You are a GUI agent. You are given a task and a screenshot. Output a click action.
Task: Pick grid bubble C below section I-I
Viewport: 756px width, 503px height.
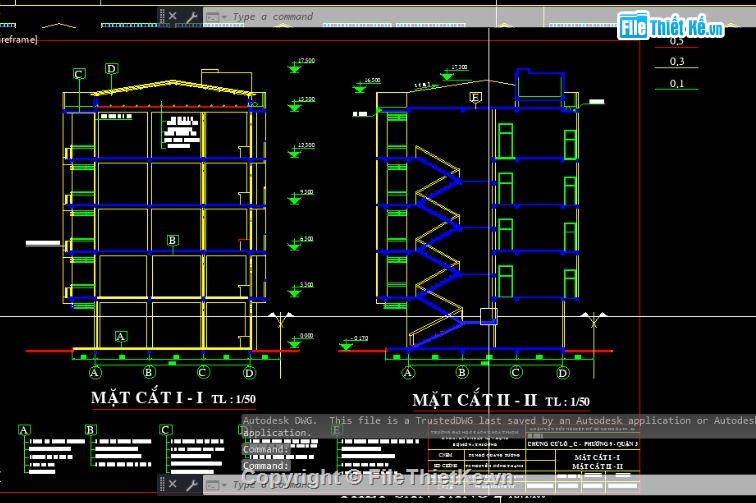click(x=202, y=372)
